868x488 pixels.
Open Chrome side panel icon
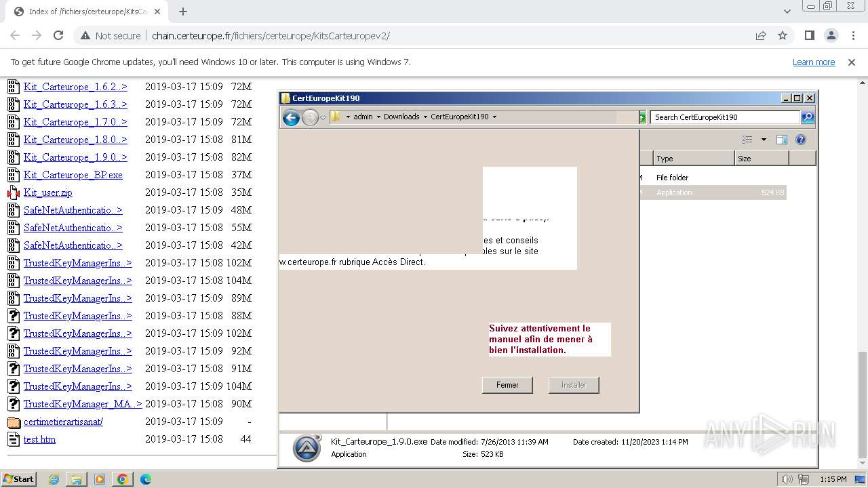pos(809,35)
